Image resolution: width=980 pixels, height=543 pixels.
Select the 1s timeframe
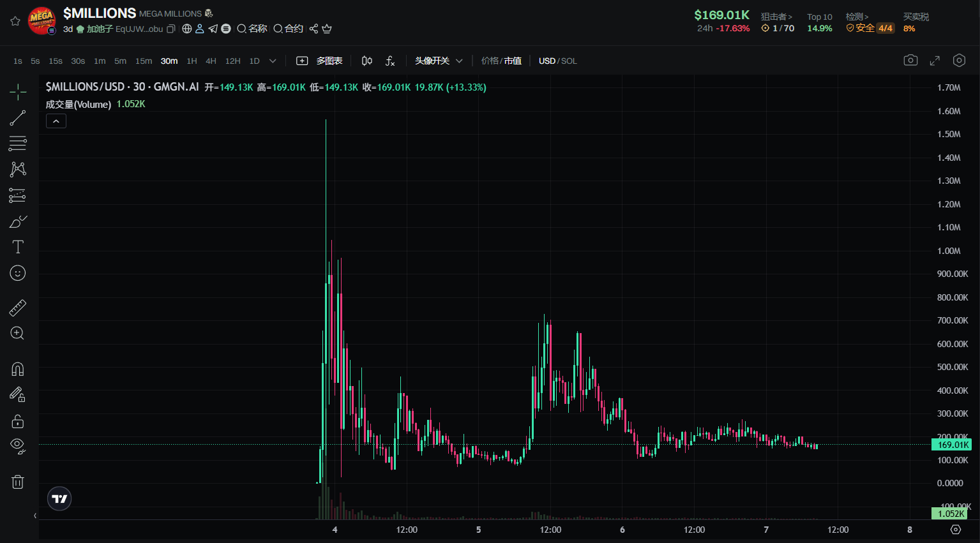18,61
